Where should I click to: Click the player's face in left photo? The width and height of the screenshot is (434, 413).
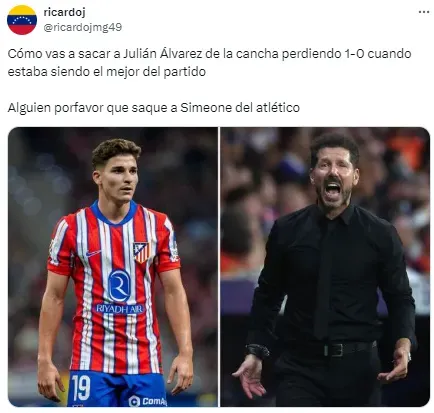[x=118, y=180]
